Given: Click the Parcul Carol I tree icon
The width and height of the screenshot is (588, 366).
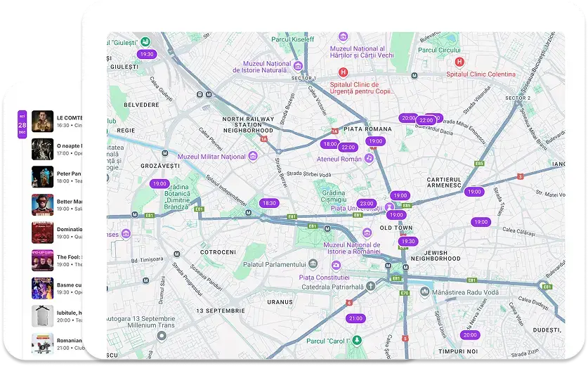Looking at the screenshot, I should [x=357, y=340].
